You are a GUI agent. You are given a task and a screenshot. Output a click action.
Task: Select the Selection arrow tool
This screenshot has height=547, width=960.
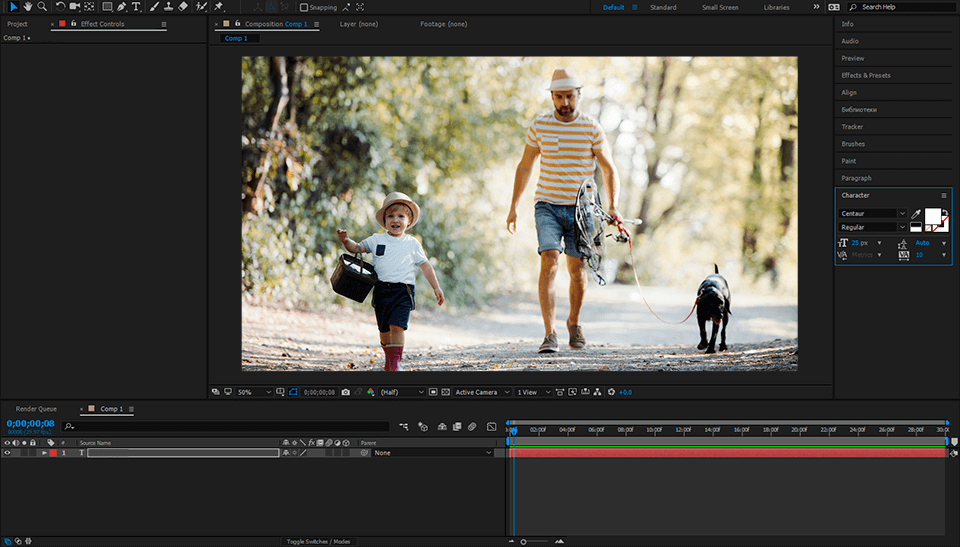13,7
